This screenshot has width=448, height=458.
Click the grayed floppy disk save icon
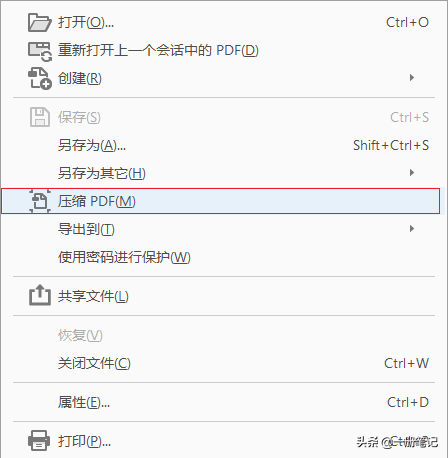point(40,117)
